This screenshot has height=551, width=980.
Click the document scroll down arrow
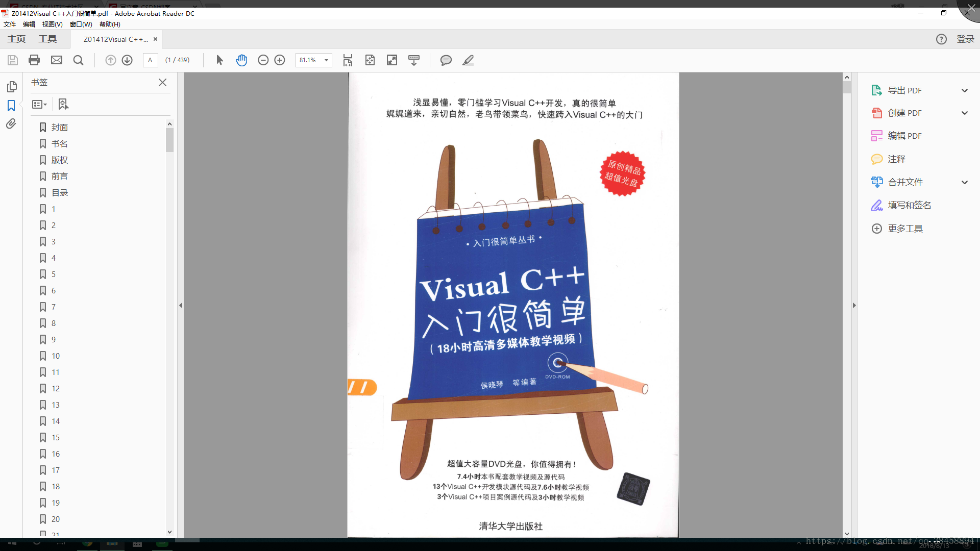click(847, 534)
